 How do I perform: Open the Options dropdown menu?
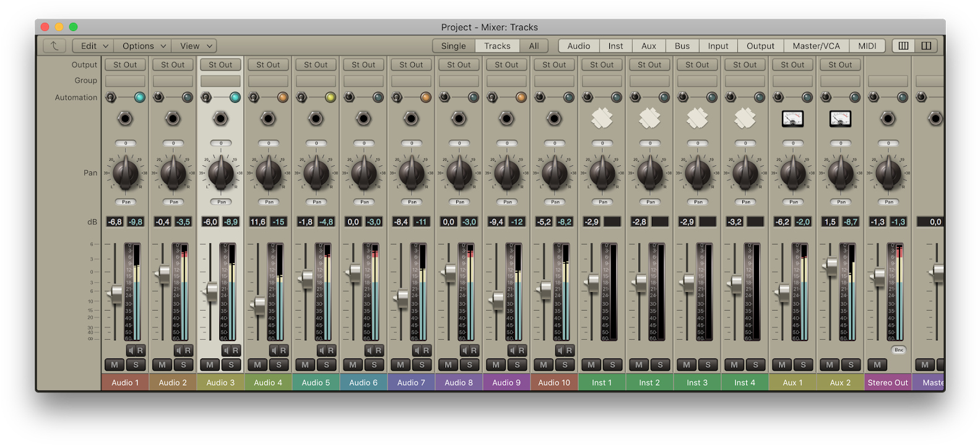click(143, 46)
